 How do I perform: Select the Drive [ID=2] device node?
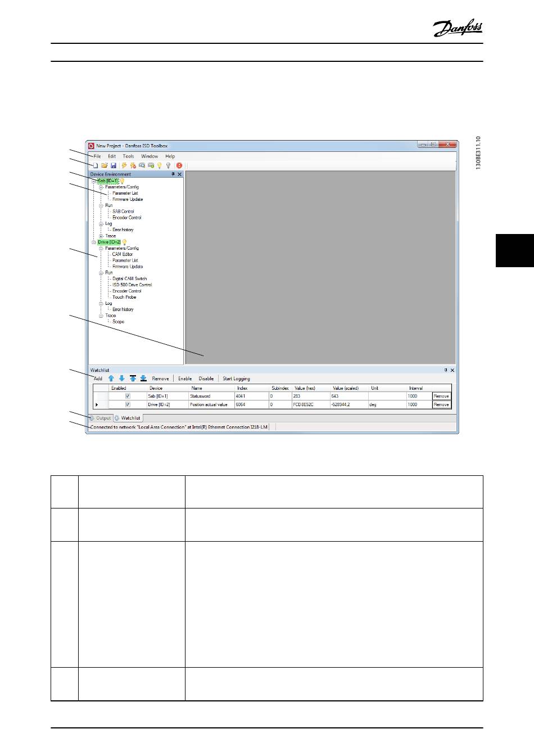pyautogui.click(x=109, y=242)
